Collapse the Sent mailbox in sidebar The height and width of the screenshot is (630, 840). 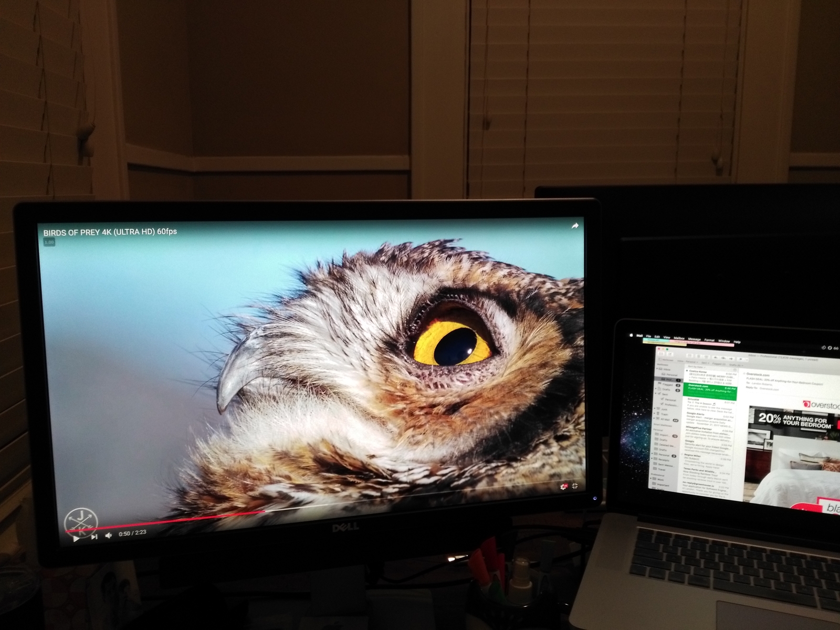656,393
